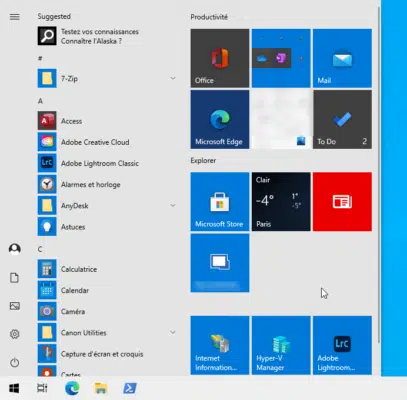
Task: Open the Astuces app
Action: 107,227
